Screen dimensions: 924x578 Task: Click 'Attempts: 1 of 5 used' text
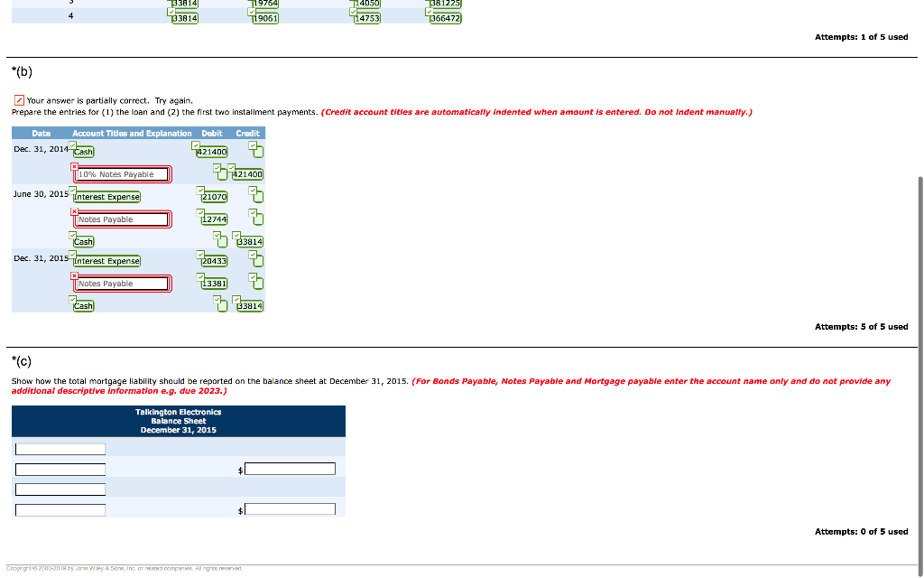click(861, 37)
